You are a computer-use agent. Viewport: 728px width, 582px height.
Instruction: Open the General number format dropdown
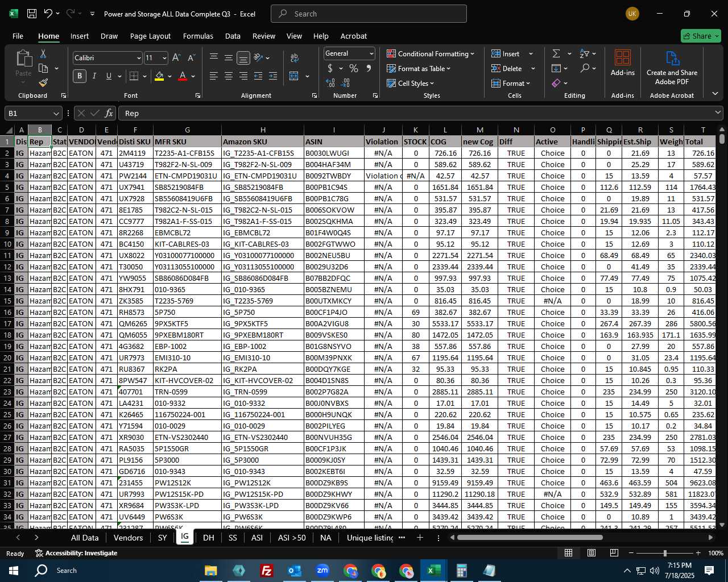pos(371,53)
